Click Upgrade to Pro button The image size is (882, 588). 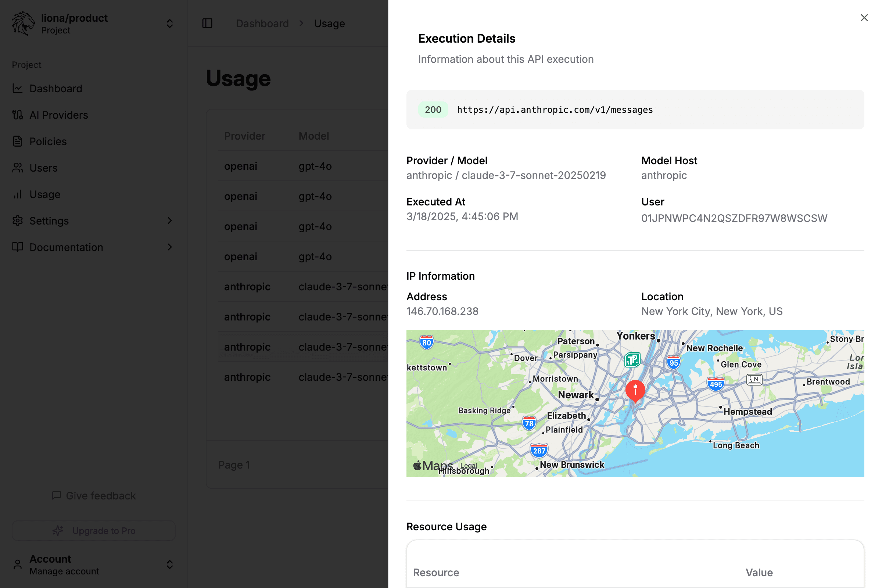click(x=94, y=531)
